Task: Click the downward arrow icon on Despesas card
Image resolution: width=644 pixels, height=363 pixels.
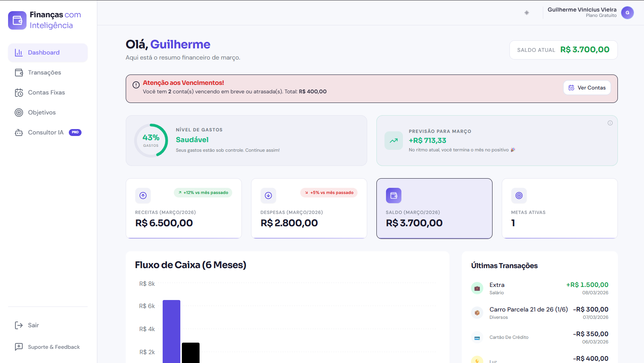Action: coord(268,196)
